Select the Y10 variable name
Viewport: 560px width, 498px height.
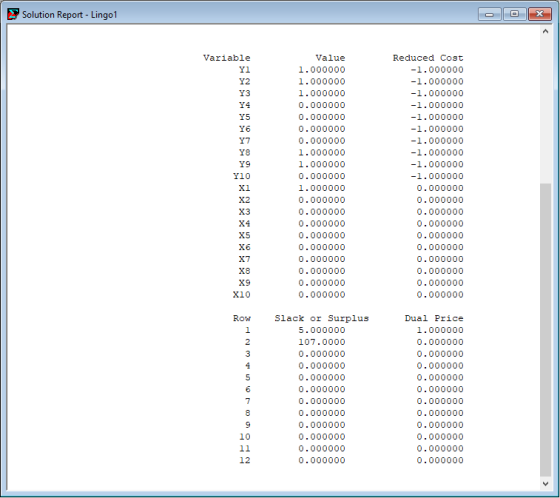pos(242,176)
